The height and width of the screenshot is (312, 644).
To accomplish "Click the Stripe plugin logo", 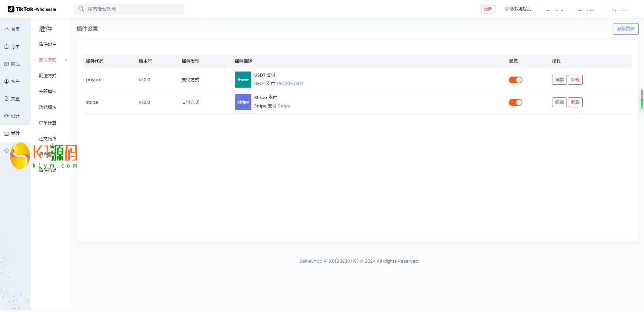I will (243, 102).
